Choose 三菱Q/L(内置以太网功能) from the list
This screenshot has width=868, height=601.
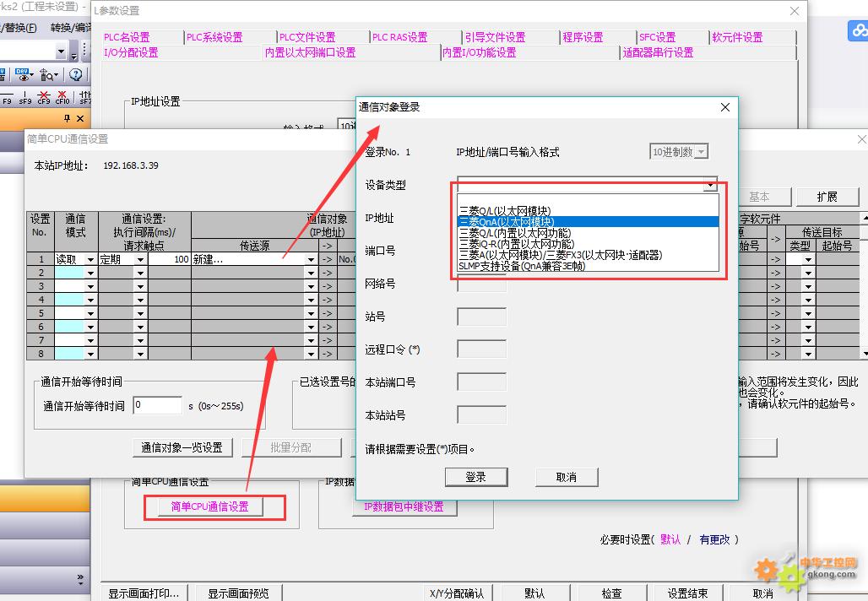[x=589, y=233]
